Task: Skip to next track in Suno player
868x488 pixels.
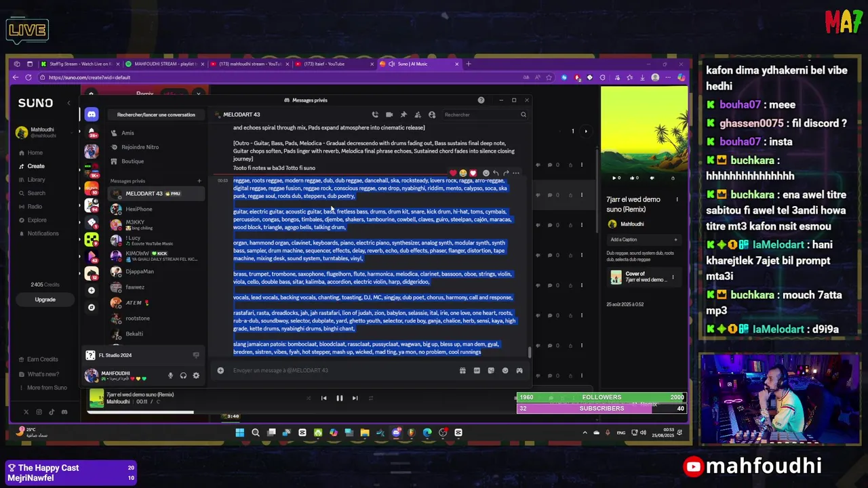Action: (x=355, y=399)
